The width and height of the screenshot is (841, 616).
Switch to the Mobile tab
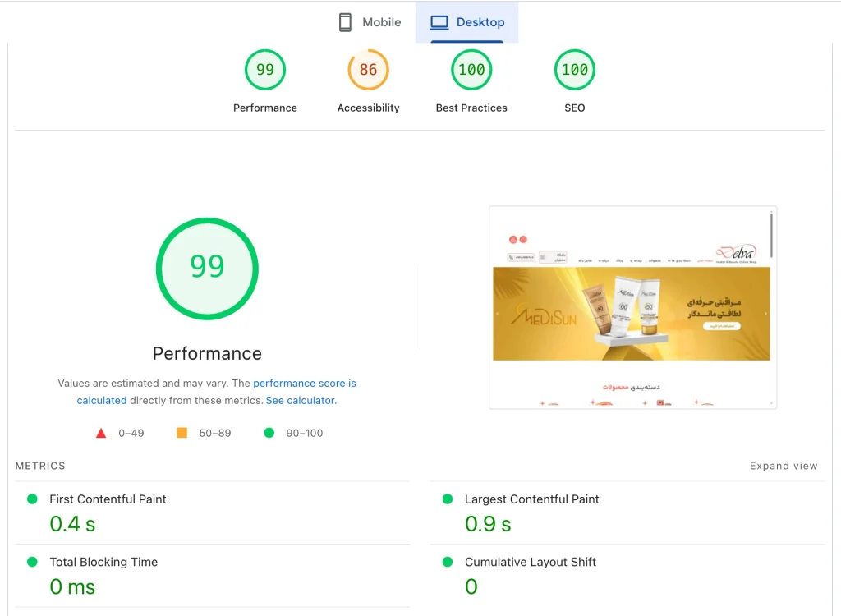(x=370, y=22)
